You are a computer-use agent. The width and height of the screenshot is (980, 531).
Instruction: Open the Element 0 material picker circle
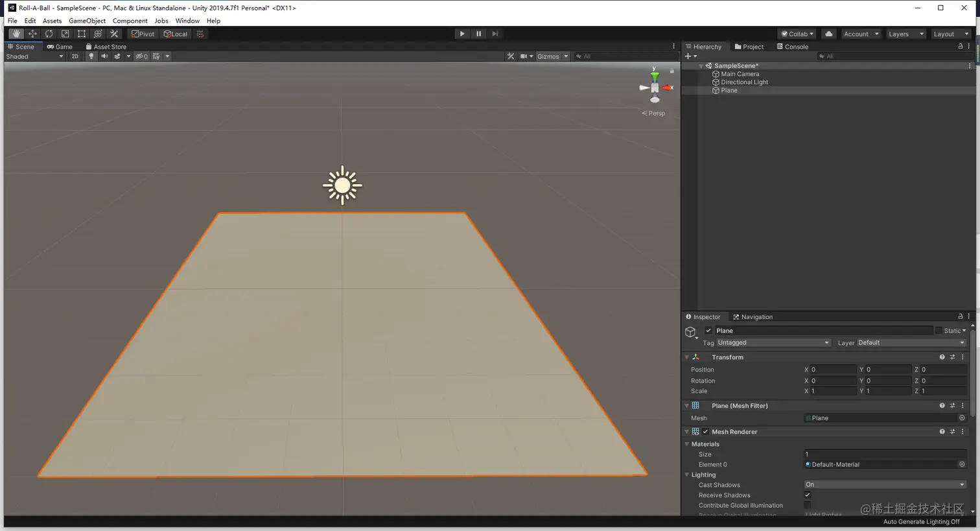[962, 465]
